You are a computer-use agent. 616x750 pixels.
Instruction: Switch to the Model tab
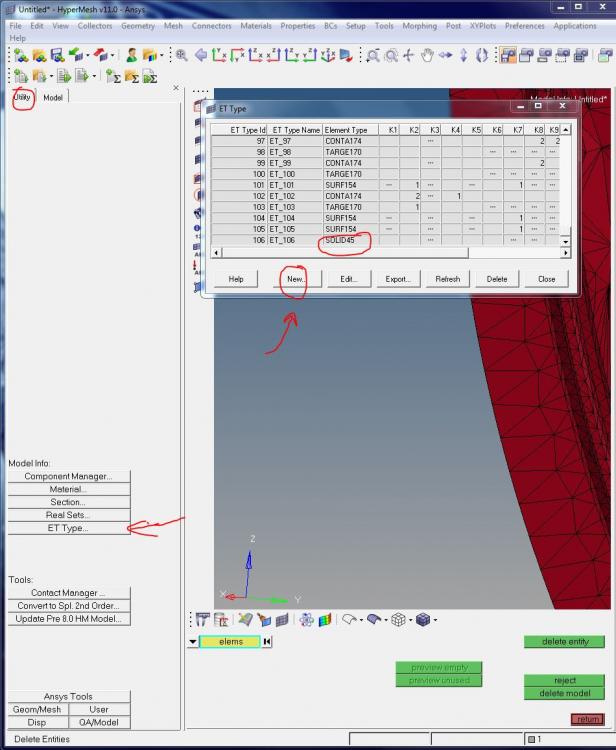[53, 98]
